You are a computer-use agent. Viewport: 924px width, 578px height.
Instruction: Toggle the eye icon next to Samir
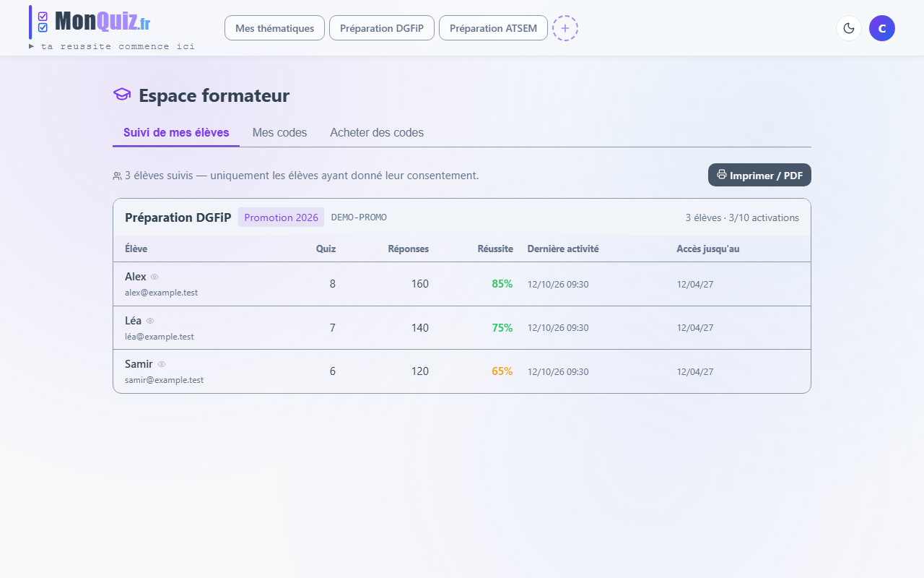click(162, 364)
